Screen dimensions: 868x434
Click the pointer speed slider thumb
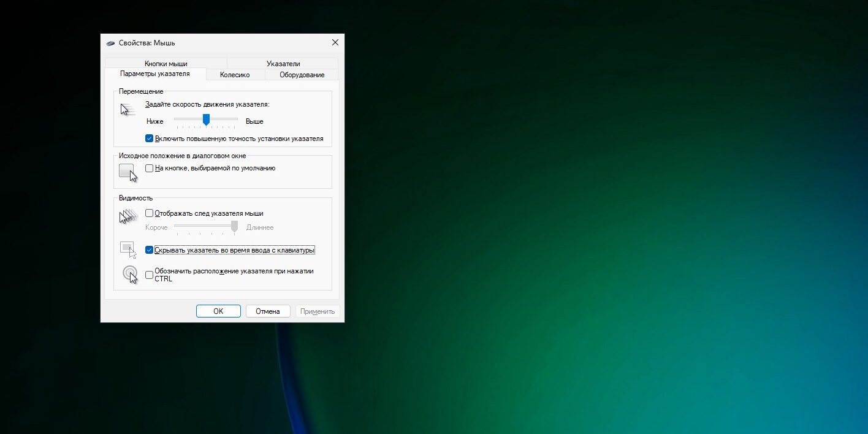(207, 119)
